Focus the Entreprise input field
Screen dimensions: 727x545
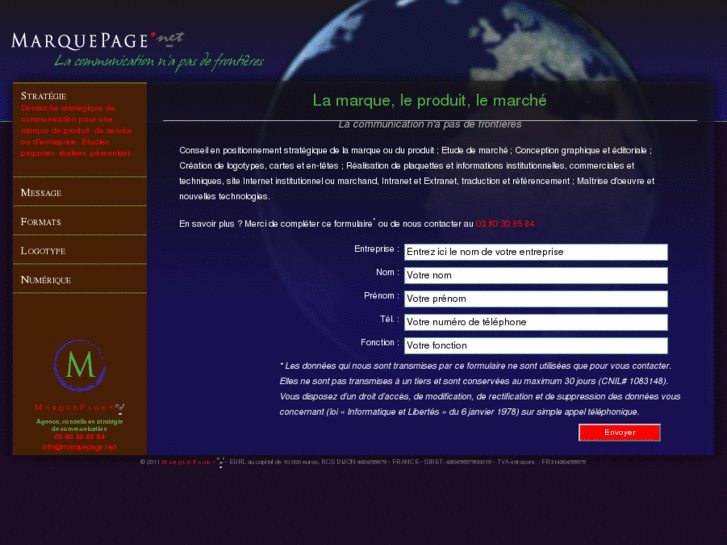pos(536,252)
